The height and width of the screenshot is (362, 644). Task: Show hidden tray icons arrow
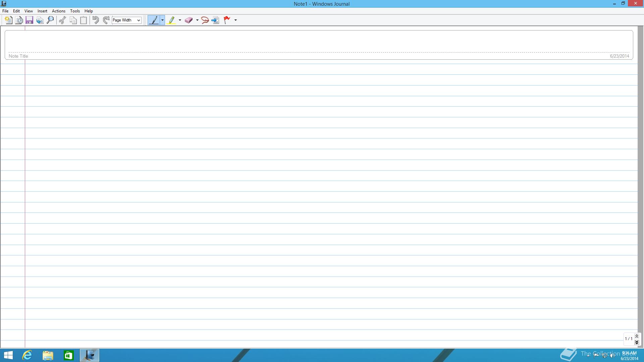pos(588,356)
